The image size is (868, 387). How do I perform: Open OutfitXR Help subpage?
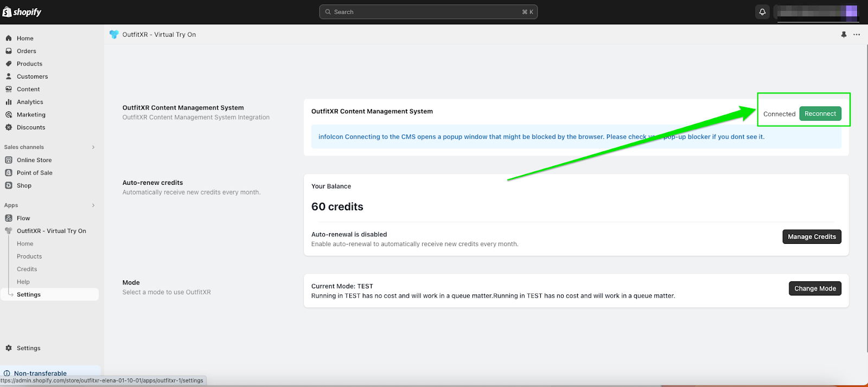pos(23,282)
